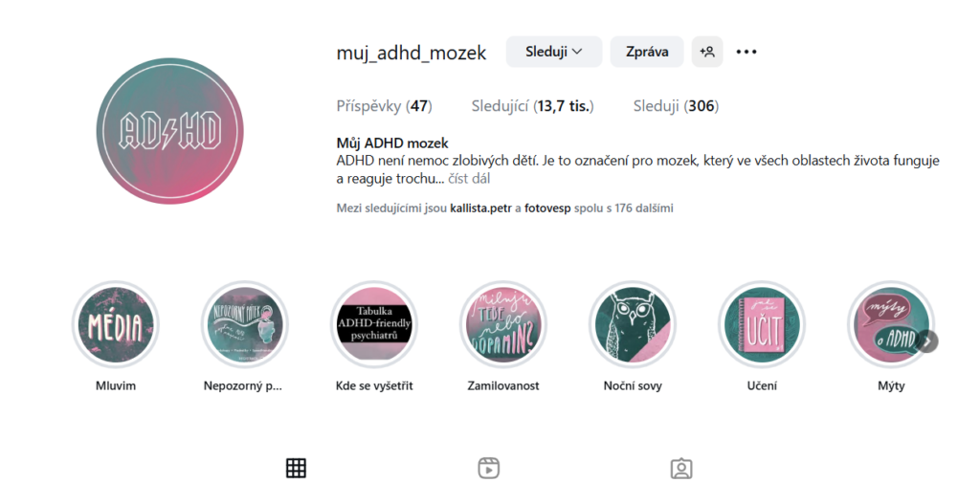Open the Sleduji 306 following list
Image resolution: width=980 pixels, height=483 pixels.
(x=677, y=107)
